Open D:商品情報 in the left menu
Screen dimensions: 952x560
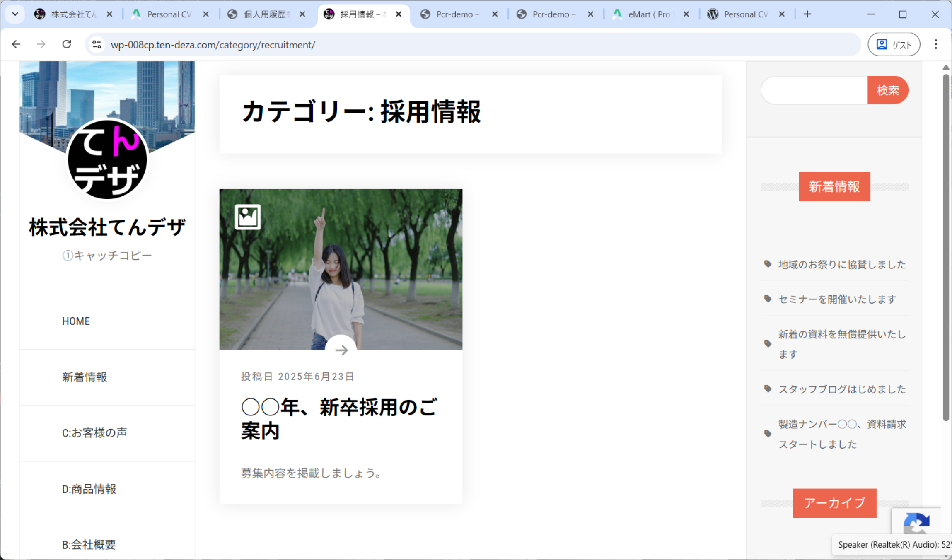coord(89,489)
